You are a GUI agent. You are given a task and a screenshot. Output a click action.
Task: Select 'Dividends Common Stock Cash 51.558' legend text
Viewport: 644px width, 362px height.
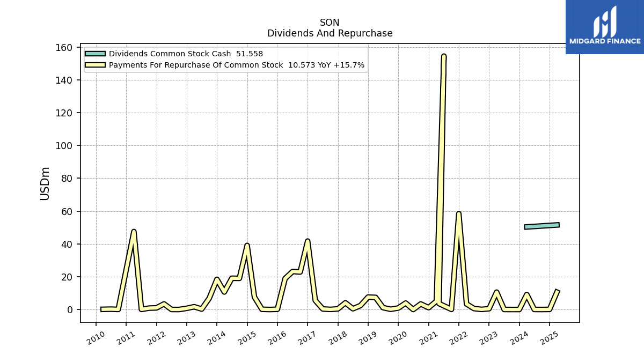(x=186, y=54)
